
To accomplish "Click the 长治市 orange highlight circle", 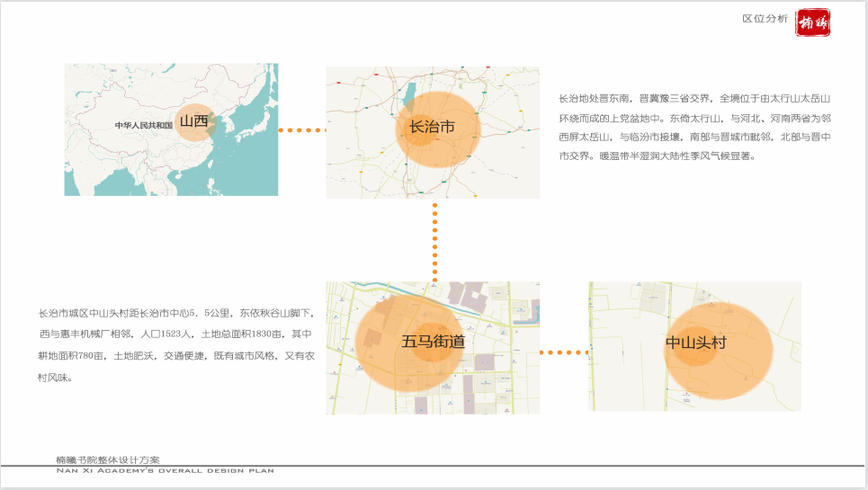I will click(438, 129).
